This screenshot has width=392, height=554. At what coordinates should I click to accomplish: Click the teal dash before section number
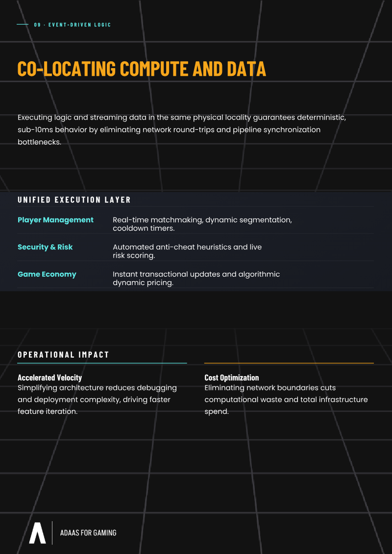23,24
